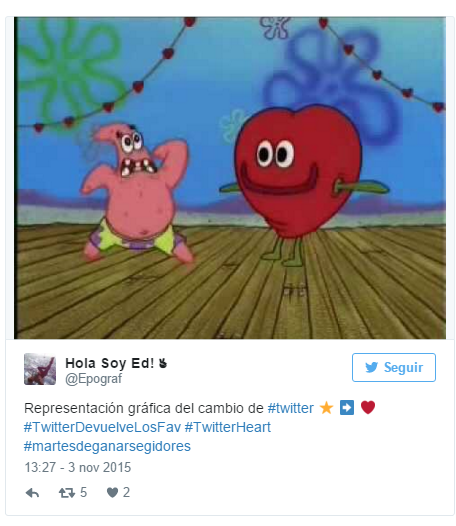Click the hand emoji beside the display name
Image resolution: width=456 pixels, height=526 pixels.
(x=163, y=363)
